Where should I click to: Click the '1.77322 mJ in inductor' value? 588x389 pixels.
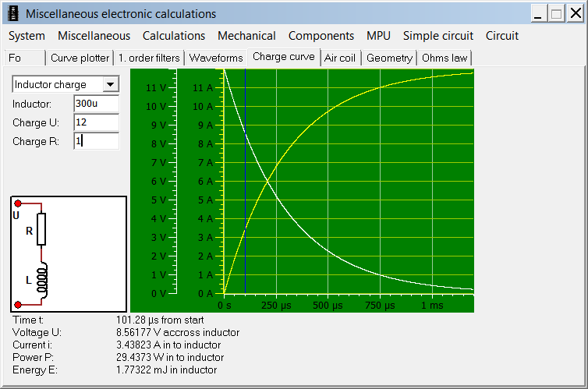(x=167, y=370)
